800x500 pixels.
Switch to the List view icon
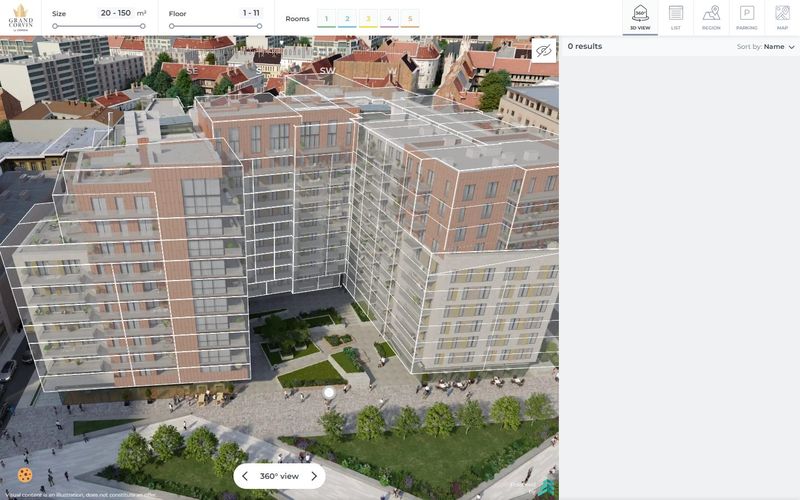(x=676, y=17)
